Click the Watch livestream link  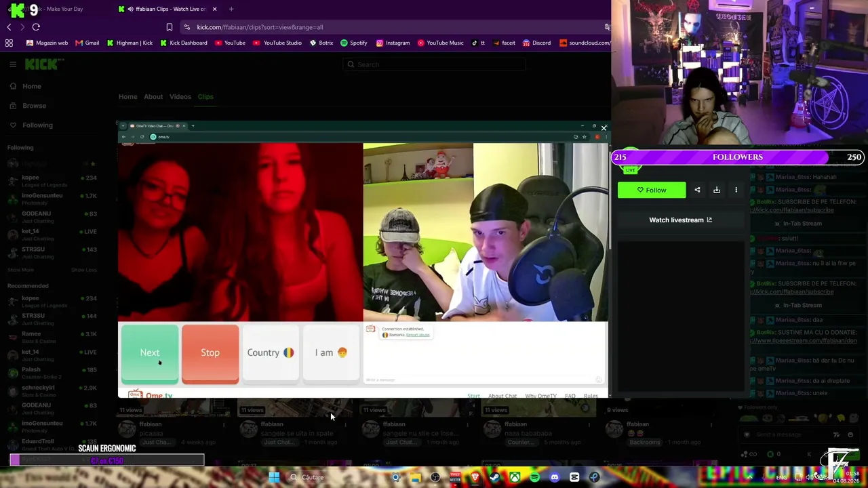click(x=680, y=220)
